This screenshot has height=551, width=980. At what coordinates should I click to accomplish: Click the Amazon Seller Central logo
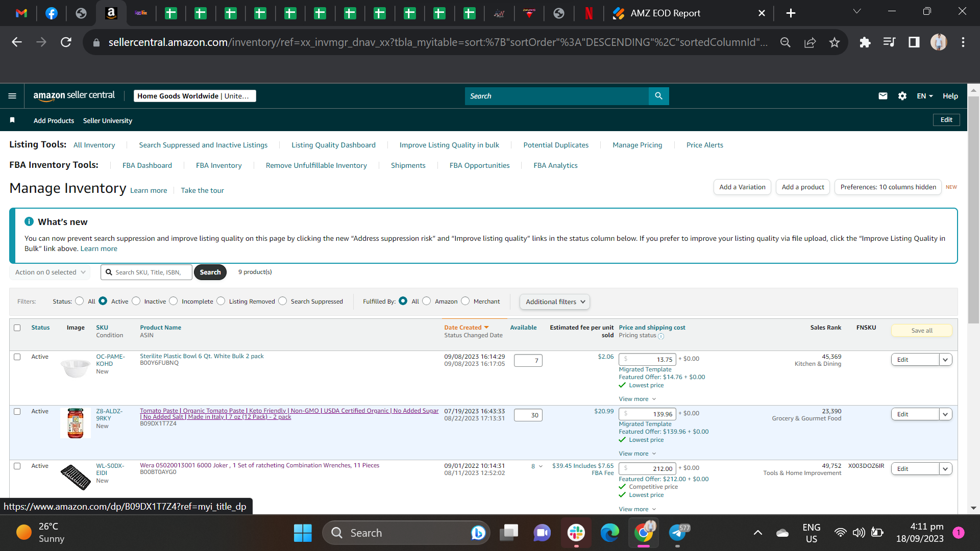(x=74, y=96)
